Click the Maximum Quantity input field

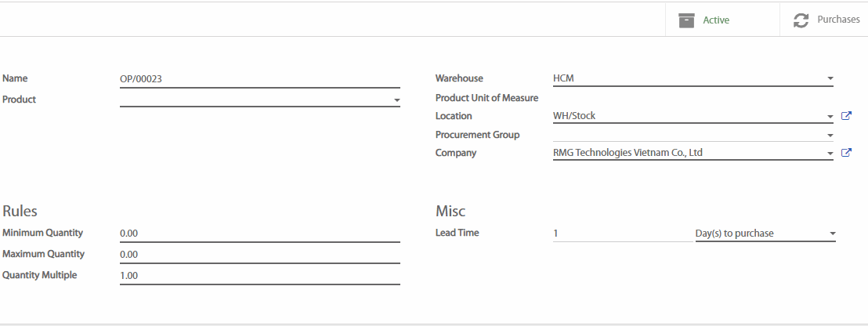coord(259,255)
